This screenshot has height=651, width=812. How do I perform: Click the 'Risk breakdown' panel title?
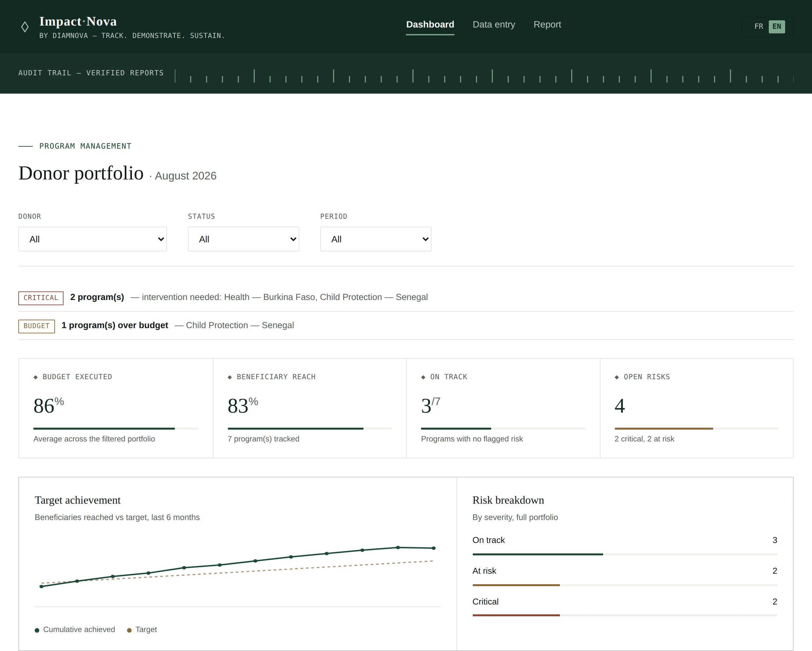click(508, 500)
